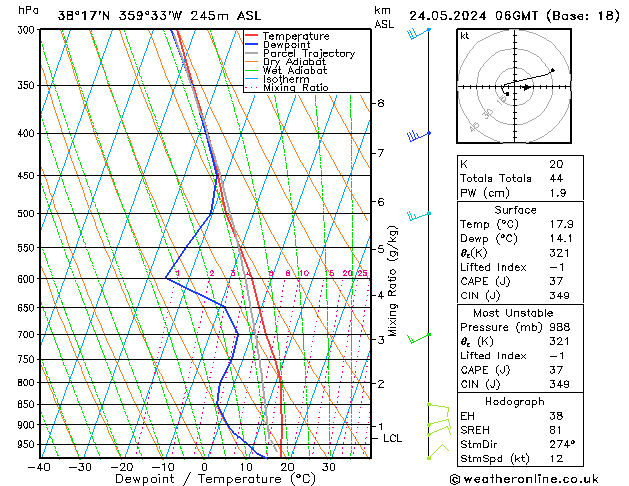Click the red Temperature legend line
This screenshot has height=486, width=629.
coord(252,36)
